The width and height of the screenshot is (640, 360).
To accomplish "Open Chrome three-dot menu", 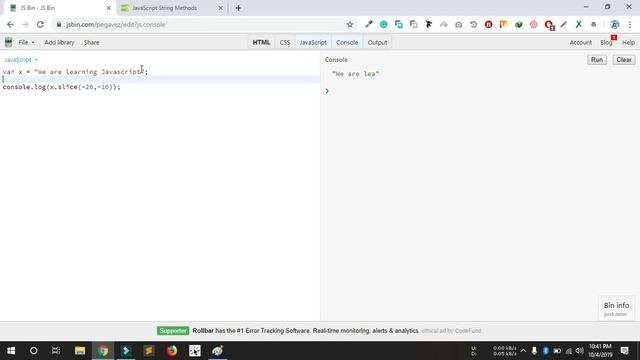I will click(630, 24).
